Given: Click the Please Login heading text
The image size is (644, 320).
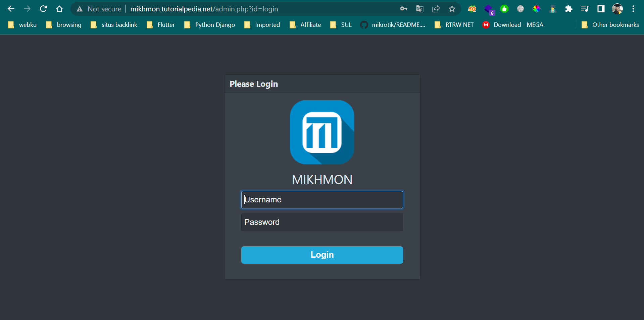Looking at the screenshot, I should click(x=254, y=84).
